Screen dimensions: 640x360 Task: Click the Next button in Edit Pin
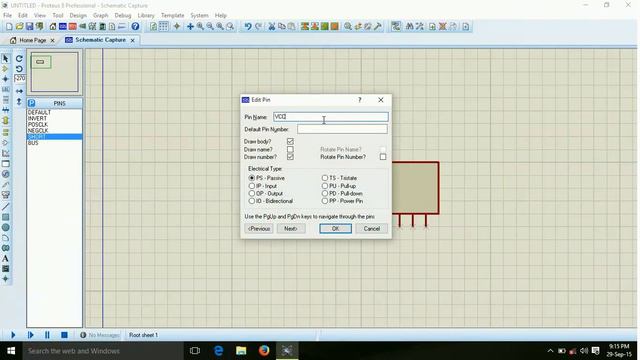click(291, 229)
